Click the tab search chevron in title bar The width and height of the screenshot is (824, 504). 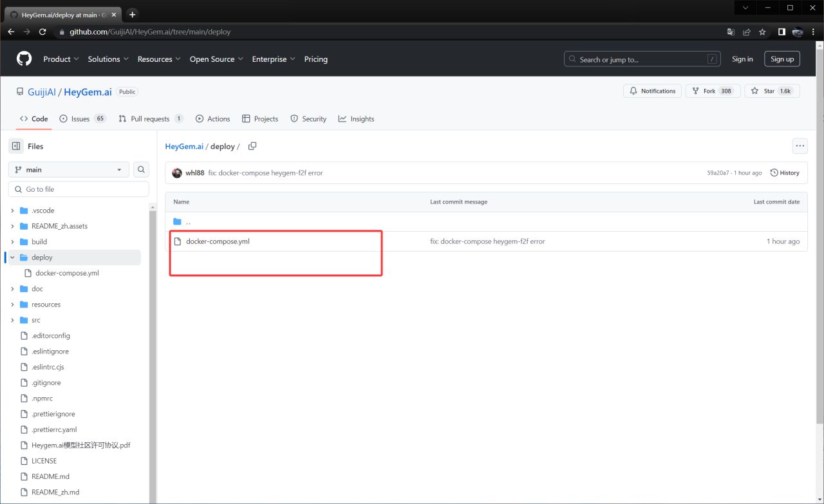point(745,8)
